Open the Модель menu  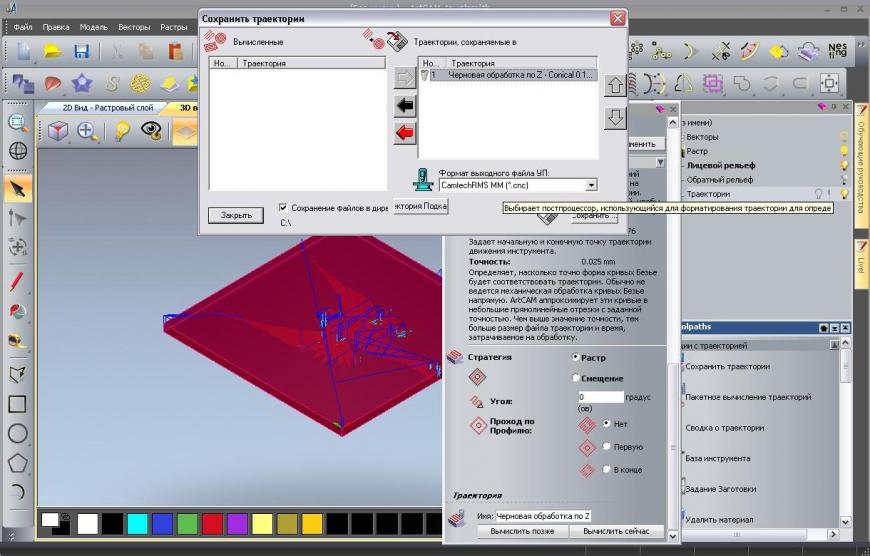click(93, 27)
